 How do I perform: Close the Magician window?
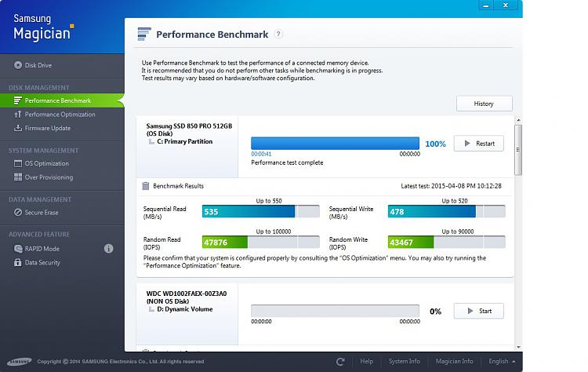coord(506,5)
